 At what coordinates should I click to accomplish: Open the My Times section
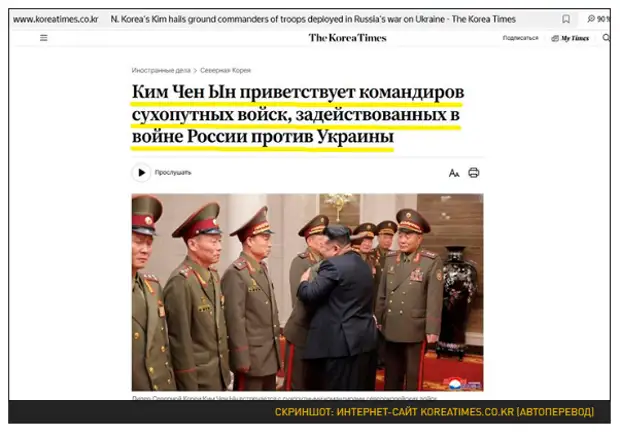(x=570, y=38)
